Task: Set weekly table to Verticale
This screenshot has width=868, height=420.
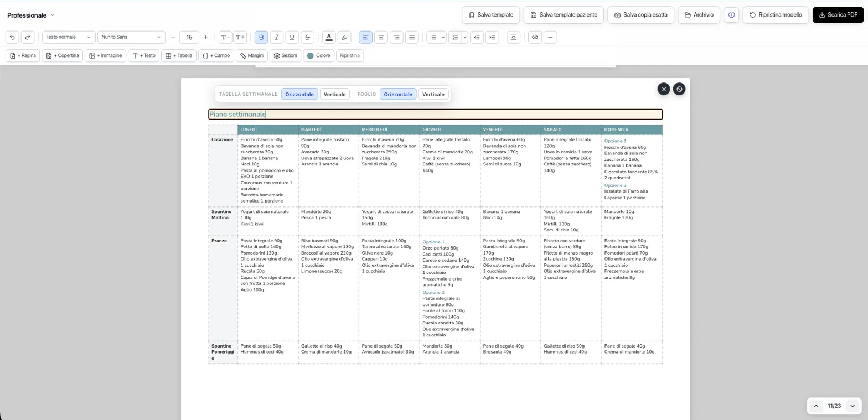Action: 334,94
